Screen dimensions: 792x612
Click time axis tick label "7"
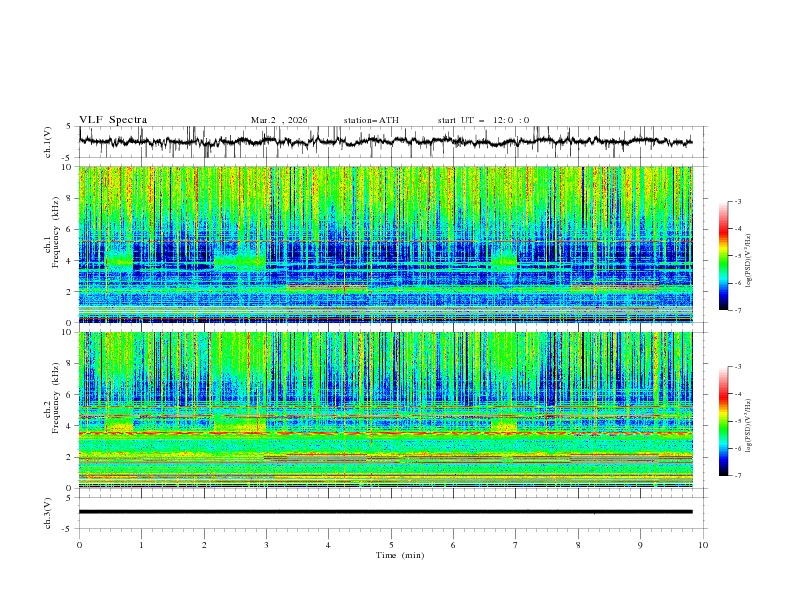point(516,545)
